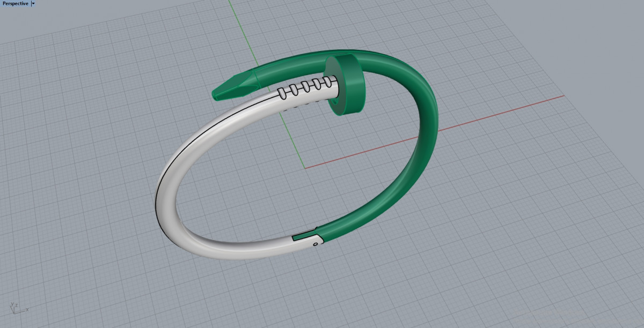
Task: Click the Perspective viewport title label
Action: click(15, 3)
